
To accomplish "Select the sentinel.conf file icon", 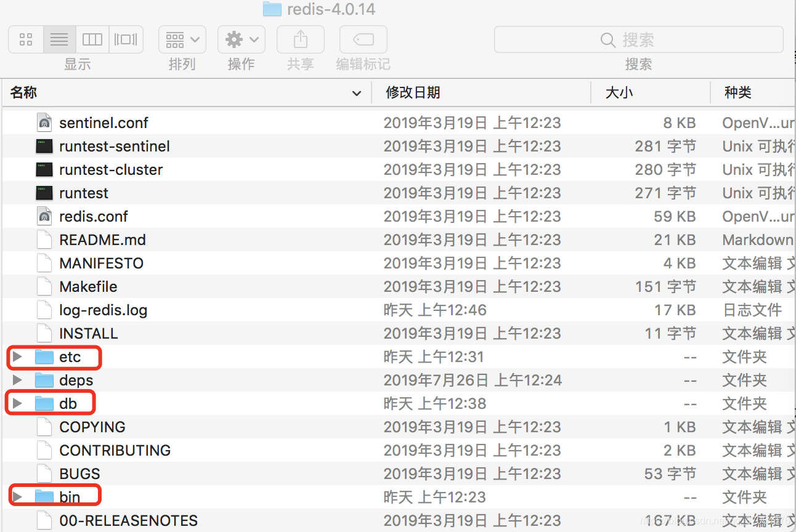I will pos(44,123).
